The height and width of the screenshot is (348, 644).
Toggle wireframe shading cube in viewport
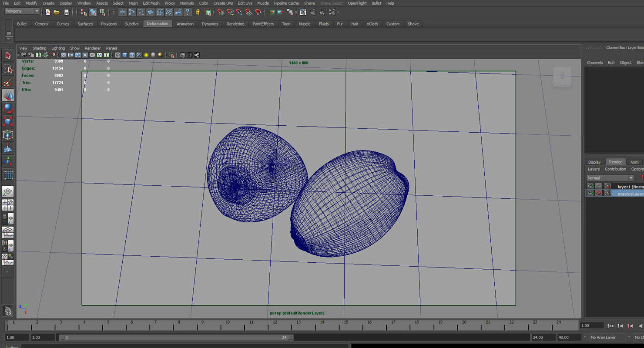click(117, 55)
